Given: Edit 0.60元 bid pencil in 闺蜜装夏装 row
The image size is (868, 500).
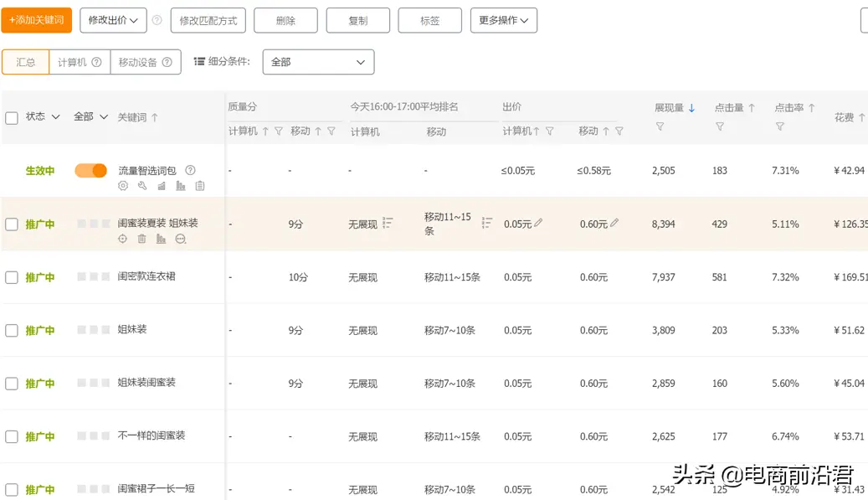Looking at the screenshot, I should point(614,223).
